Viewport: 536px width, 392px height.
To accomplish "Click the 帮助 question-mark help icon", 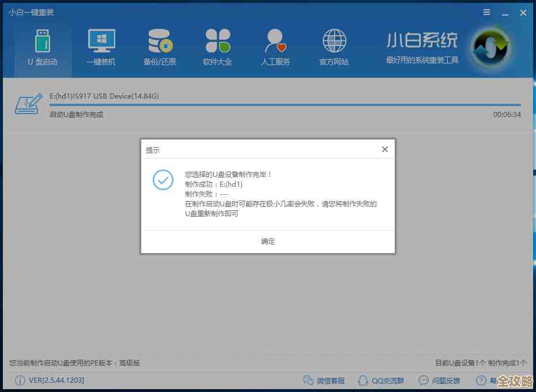I will pyautogui.click(x=481, y=380).
